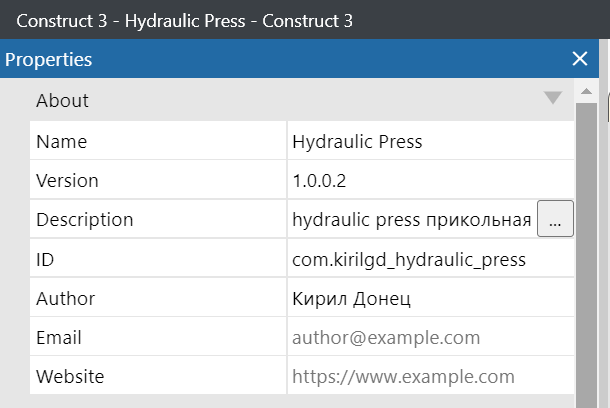Click the vertical scrollbar thumb
610x408 pixels.
586,255
